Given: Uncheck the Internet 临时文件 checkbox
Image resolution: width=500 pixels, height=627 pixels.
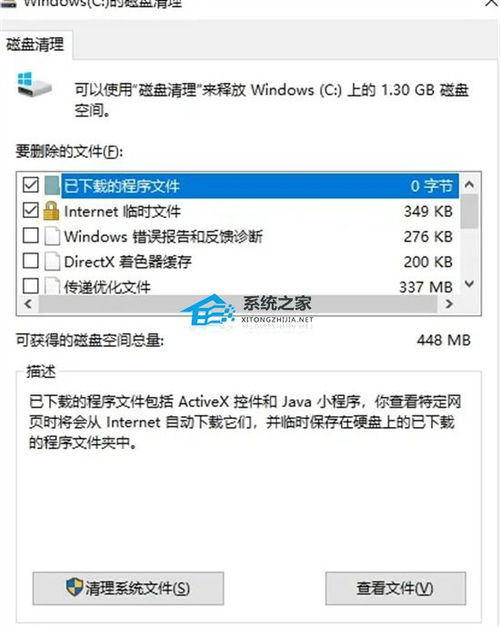Looking at the screenshot, I should click(31, 210).
